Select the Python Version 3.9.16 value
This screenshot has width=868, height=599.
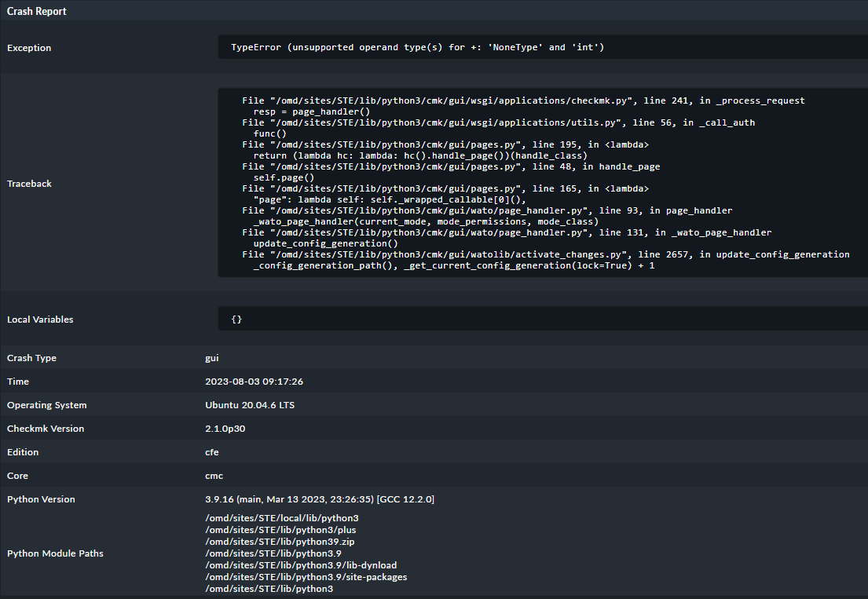(319, 499)
